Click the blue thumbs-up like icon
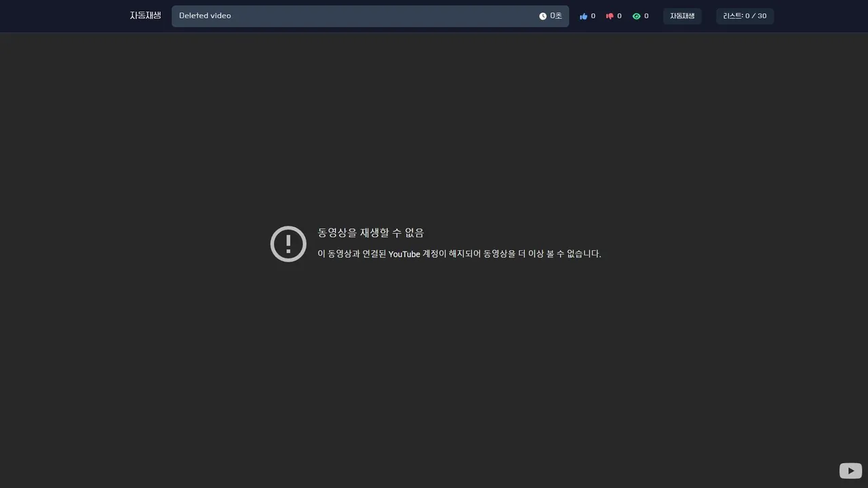Viewport: 868px width, 488px height. 583,16
